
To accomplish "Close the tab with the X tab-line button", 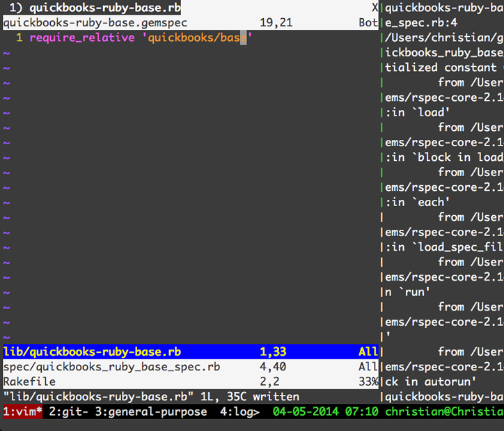I will (x=375, y=8).
